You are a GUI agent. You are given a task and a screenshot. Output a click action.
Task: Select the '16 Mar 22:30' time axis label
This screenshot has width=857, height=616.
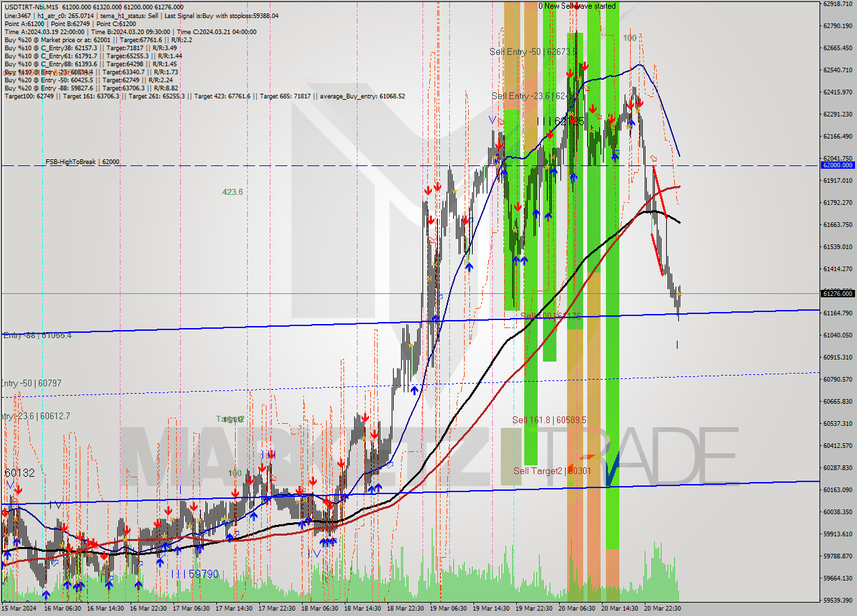[148, 609]
